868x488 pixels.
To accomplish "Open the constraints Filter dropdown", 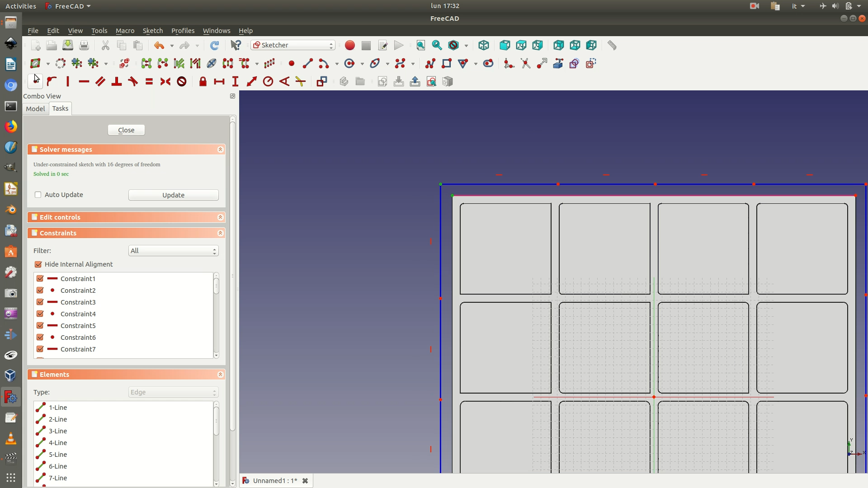I will (174, 251).
